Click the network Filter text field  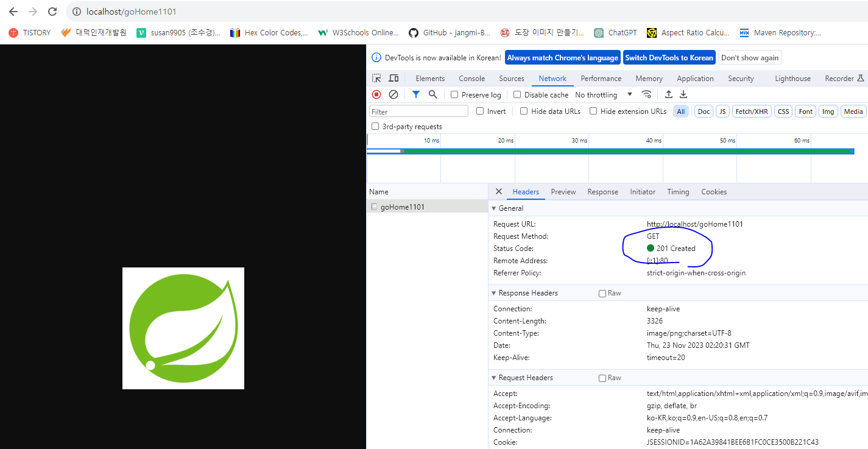(418, 111)
